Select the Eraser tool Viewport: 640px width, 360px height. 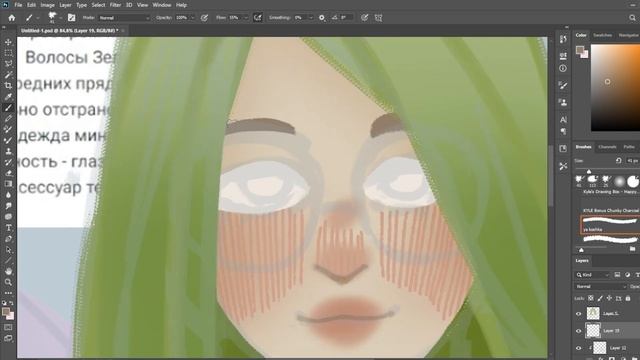point(8,173)
